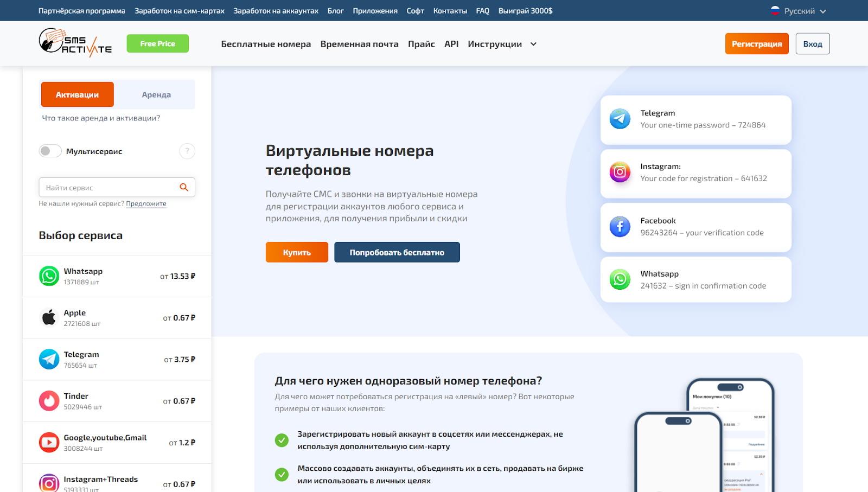Click Facebook verification code card text

click(702, 232)
